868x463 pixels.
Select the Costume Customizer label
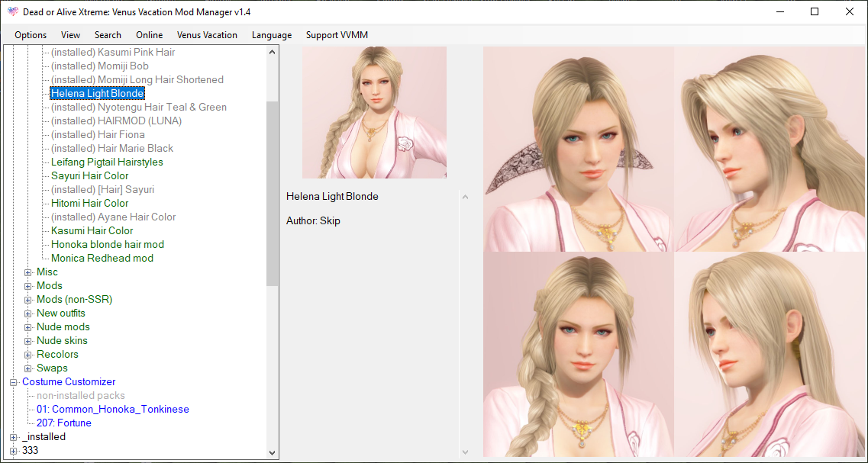click(x=69, y=382)
